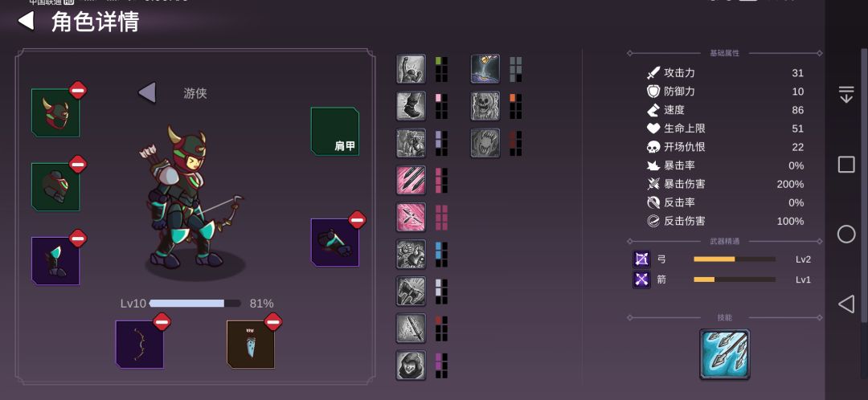Screen dimensions: 868x400
Task: Click the Lv10 experience progress bar
Action: 194,303
